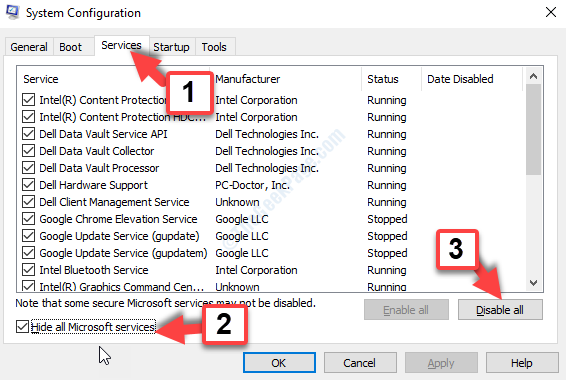Click the scroll down arrow in services list
The height and width of the screenshot is (380, 566).
[534, 283]
